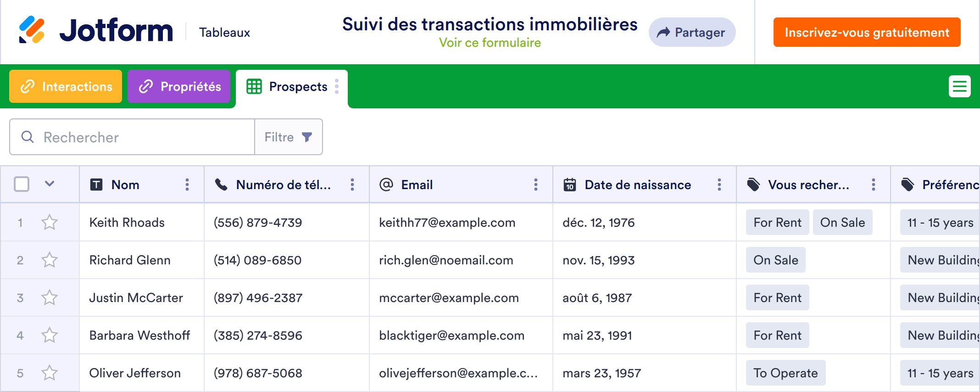Open the Voir ce formulaire link

coord(490,43)
